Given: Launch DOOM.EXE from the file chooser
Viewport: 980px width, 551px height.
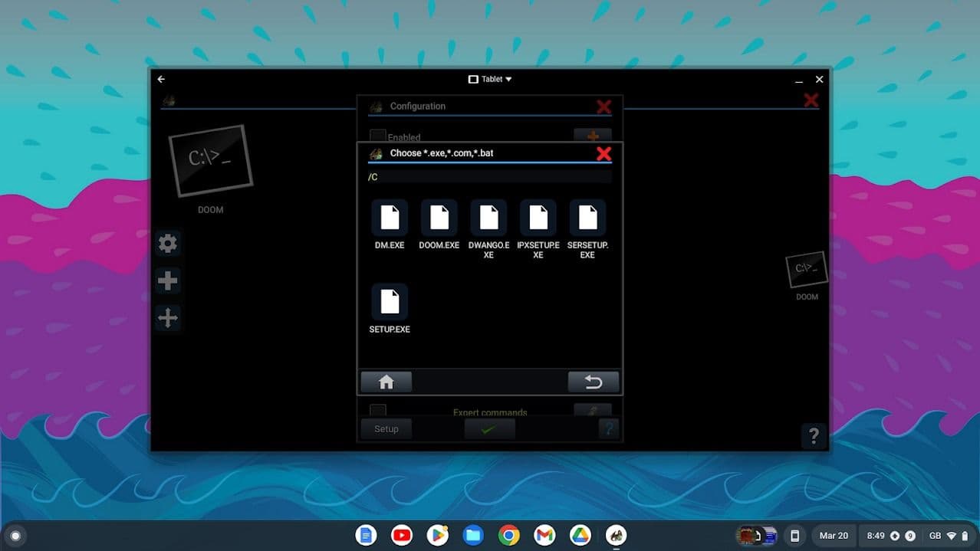Looking at the screenshot, I should pyautogui.click(x=439, y=218).
